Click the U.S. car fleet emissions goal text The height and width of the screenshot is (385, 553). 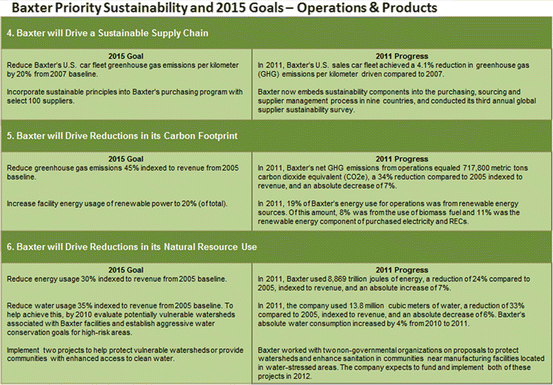123,70
